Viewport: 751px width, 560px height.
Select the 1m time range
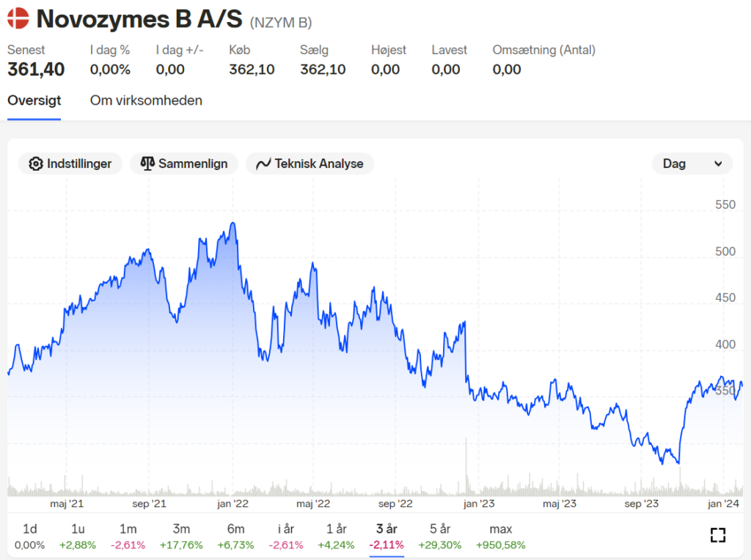pyautogui.click(x=128, y=536)
